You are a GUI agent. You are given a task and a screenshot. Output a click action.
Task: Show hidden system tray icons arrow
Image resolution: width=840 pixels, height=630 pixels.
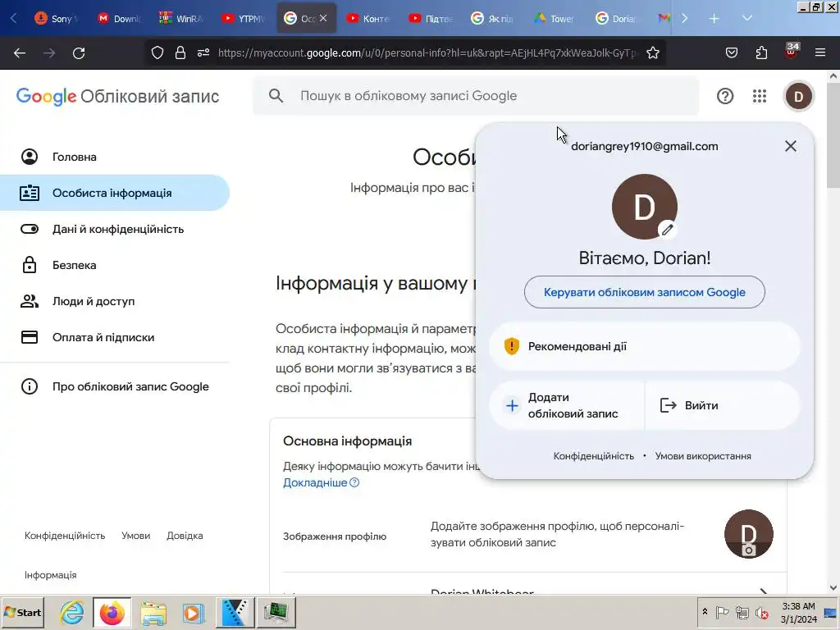pyautogui.click(x=705, y=612)
